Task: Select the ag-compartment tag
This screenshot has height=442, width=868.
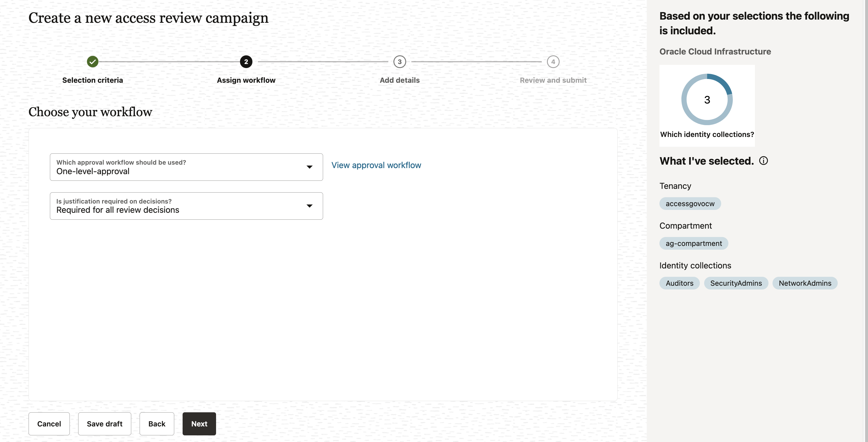Action: tap(693, 243)
